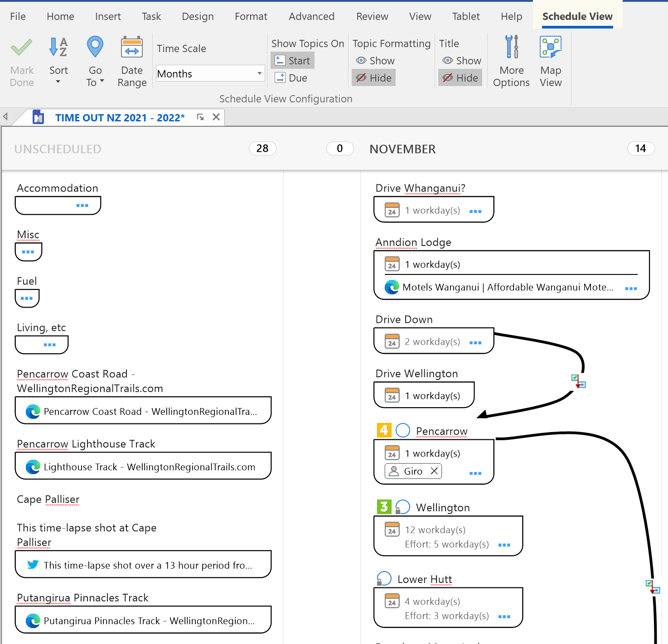Expand the Fuel topic ellipsis
The width and height of the screenshot is (668, 644).
27,298
